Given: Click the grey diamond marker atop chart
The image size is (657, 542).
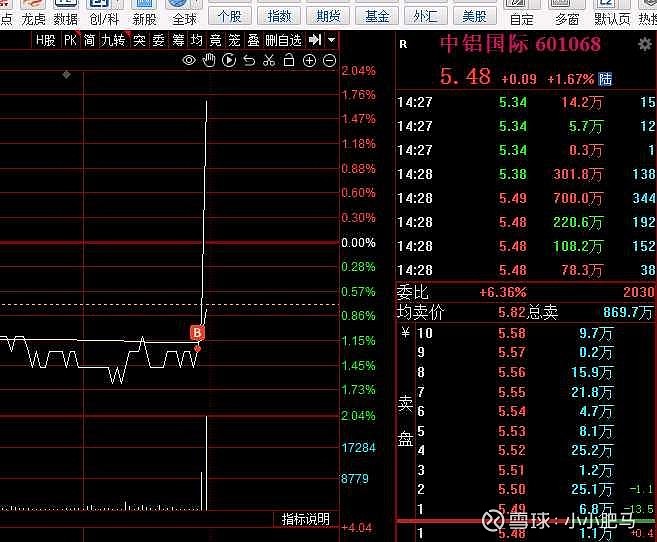Looking at the screenshot, I should tap(67, 75).
